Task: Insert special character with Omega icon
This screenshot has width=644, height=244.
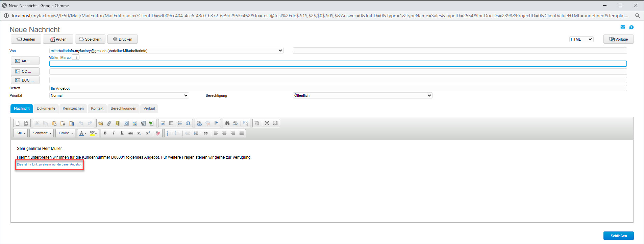Action: [x=188, y=123]
